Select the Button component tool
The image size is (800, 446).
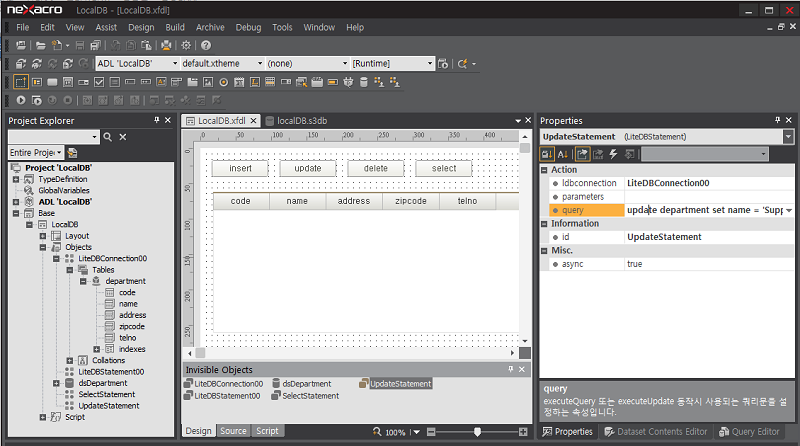click(52, 82)
